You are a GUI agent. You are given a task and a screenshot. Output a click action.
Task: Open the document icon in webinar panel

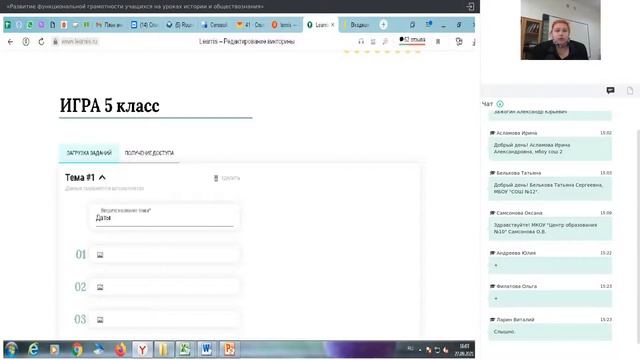(630, 91)
